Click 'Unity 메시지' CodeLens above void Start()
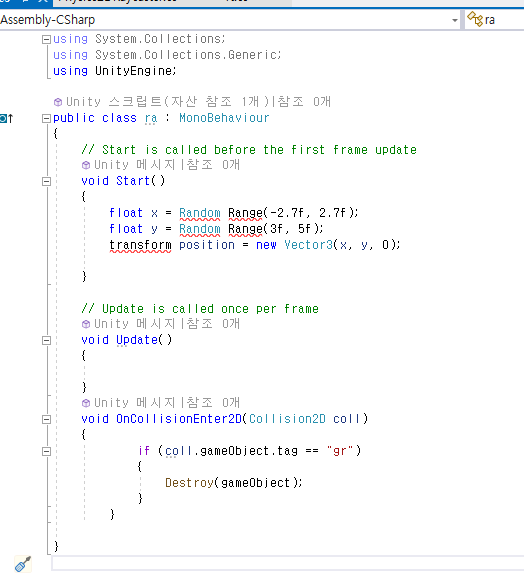The image size is (524, 585). pyautogui.click(x=134, y=165)
